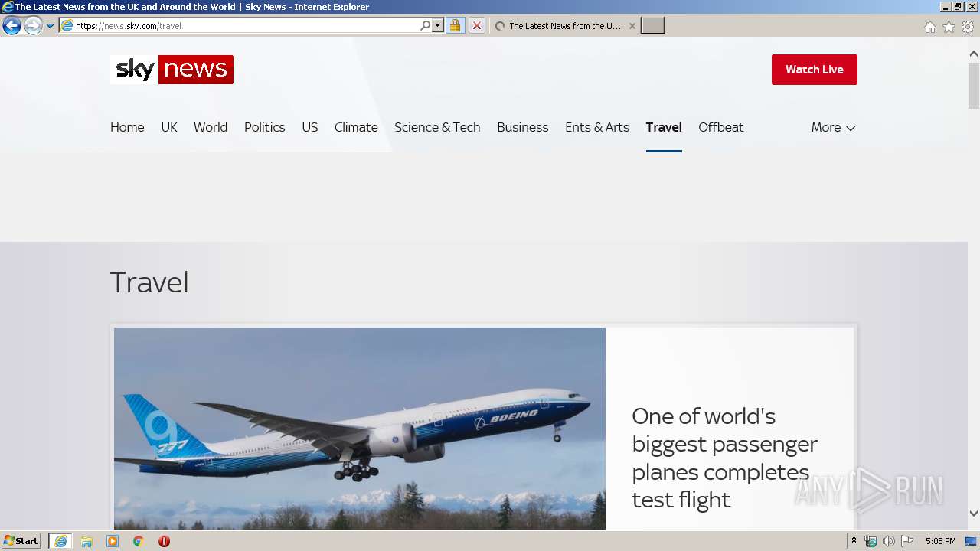Click the page scrollbar up arrow
This screenshot has width=980, height=551.
click(x=974, y=54)
